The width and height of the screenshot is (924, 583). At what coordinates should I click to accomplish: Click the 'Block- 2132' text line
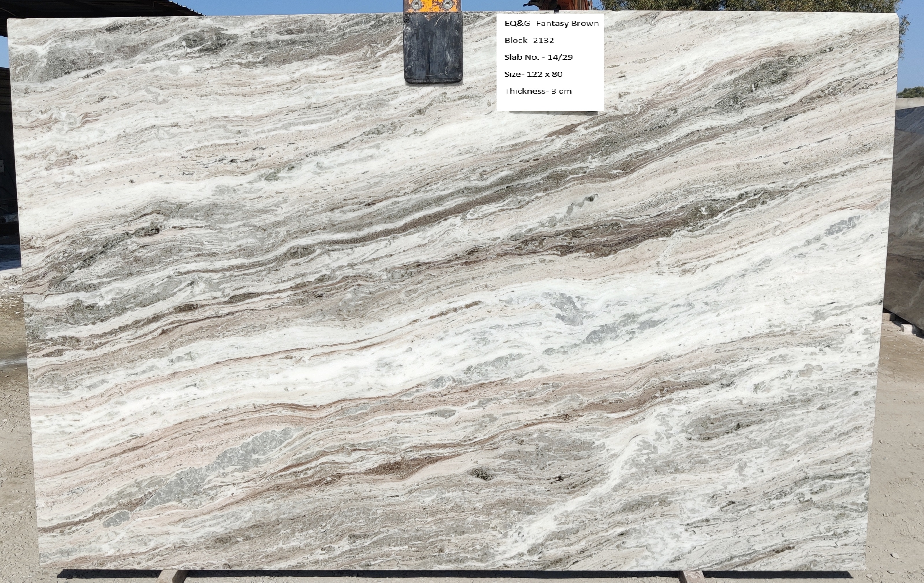click(529, 40)
